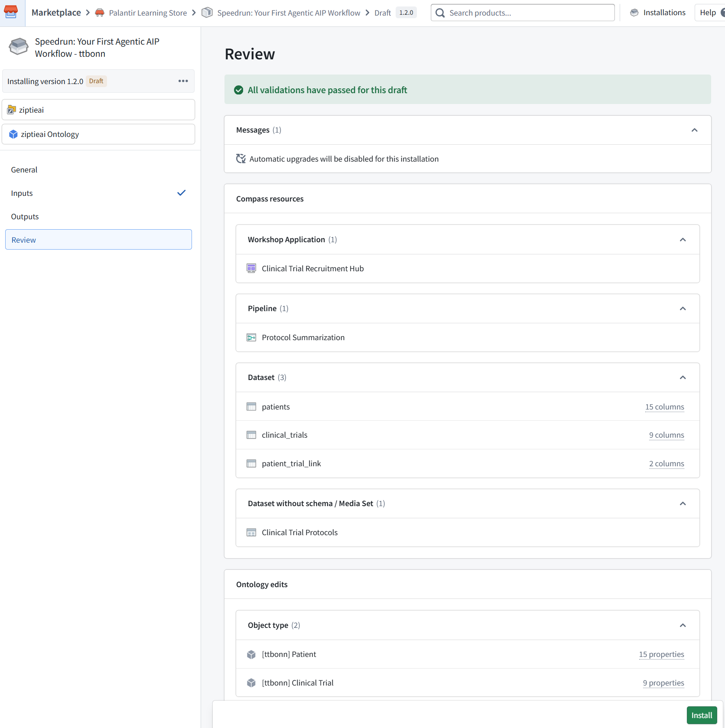Image resolution: width=725 pixels, height=728 pixels.
Task: Open the Installations page
Action: pyautogui.click(x=658, y=13)
